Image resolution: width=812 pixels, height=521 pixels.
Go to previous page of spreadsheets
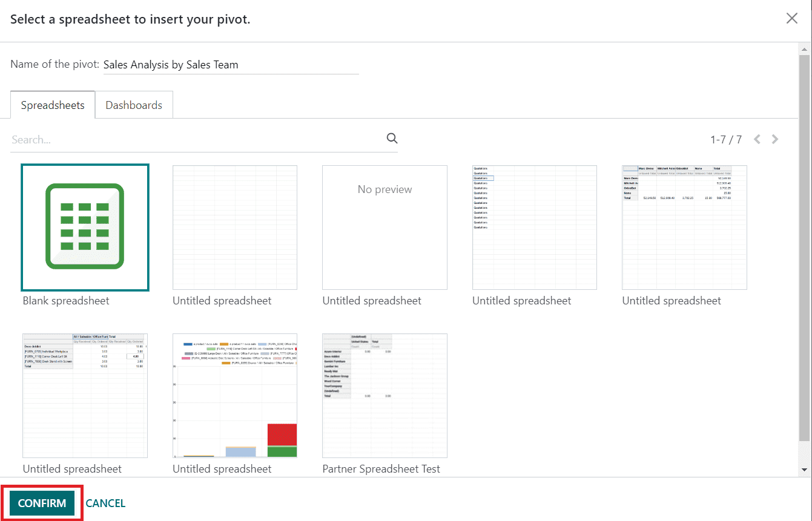click(x=757, y=140)
